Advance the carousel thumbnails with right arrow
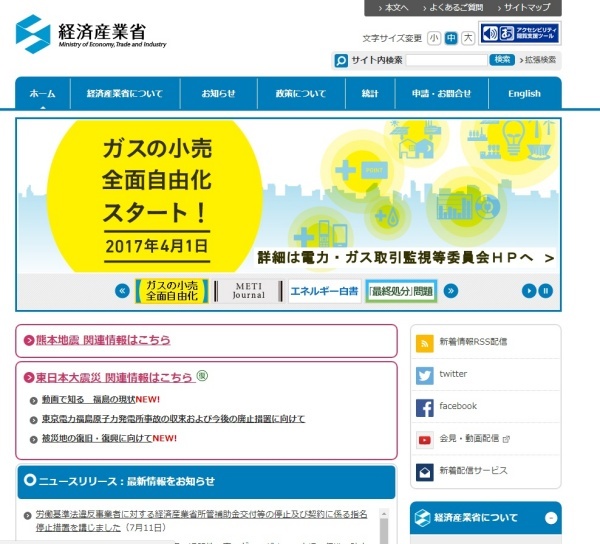Screen dimensions: 600x544 [x=451, y=291]
